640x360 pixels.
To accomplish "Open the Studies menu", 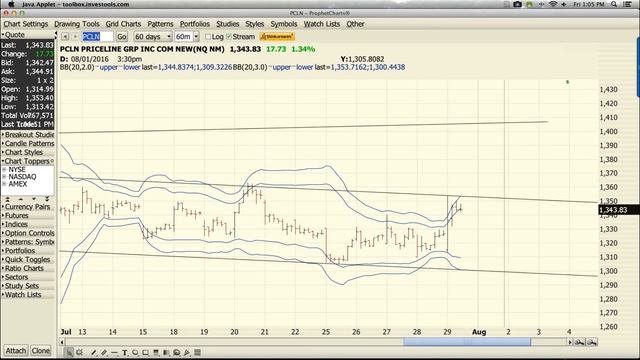I will point(228,24).
